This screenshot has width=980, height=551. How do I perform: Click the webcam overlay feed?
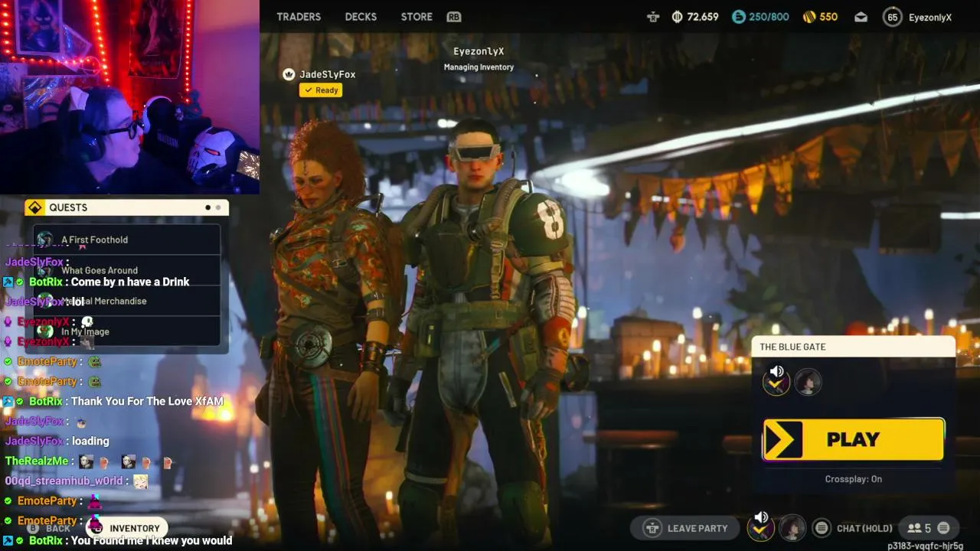(x=129, y=97)
